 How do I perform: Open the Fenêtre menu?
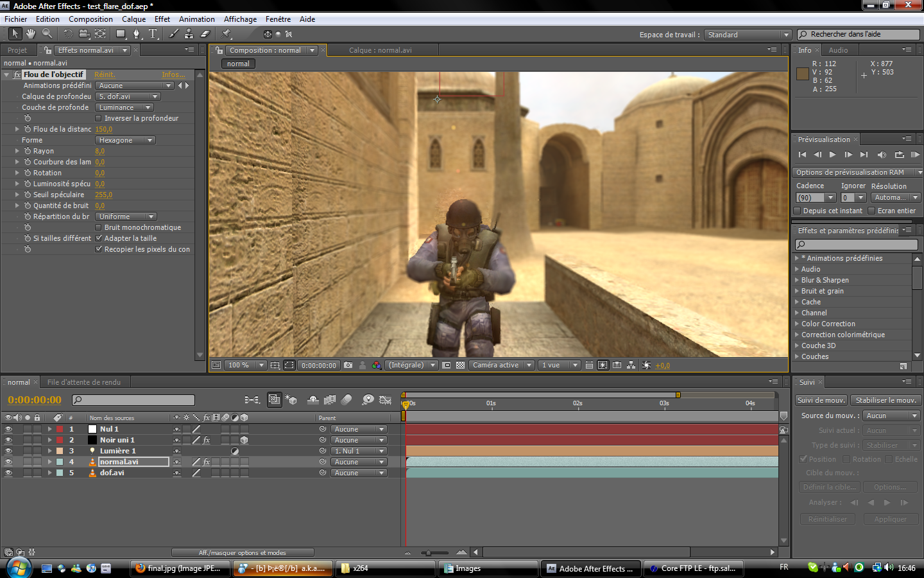278,19
